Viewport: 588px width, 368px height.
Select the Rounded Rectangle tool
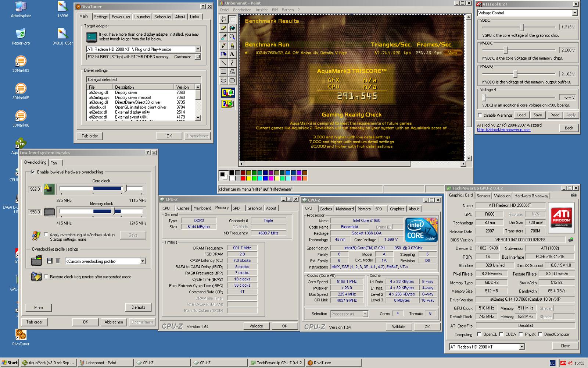pyautogui.click(x=232, y=81)
